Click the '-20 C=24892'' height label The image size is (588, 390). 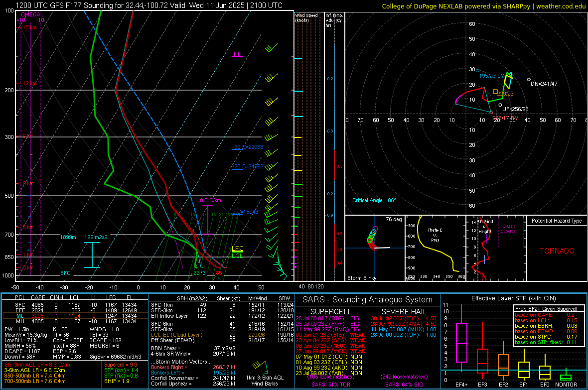(x=248, y=166)
